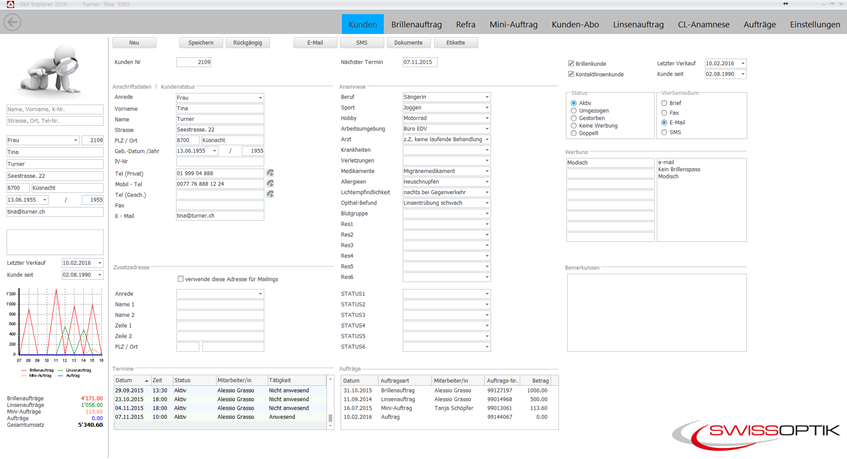Select the Keine Werbung status option

[x=574, y=126]
